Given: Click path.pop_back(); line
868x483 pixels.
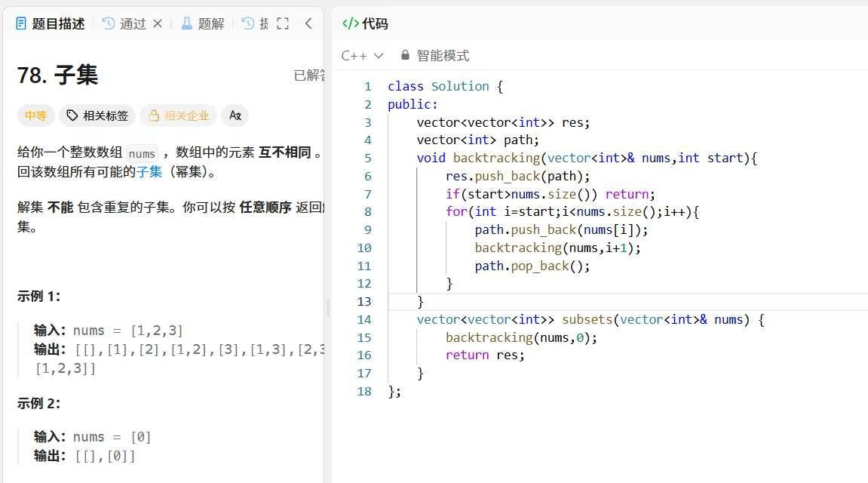Looking at the screenshot, I should coord(532,266).
